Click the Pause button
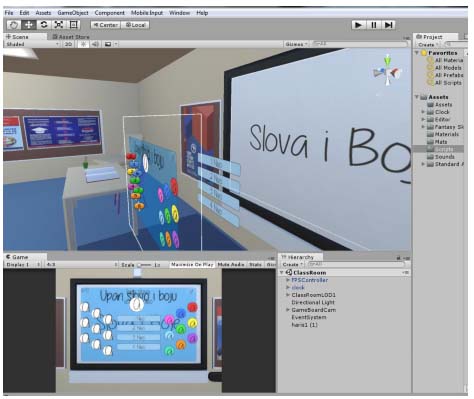The width and height of the screenshot is (474, 399). 374,25
